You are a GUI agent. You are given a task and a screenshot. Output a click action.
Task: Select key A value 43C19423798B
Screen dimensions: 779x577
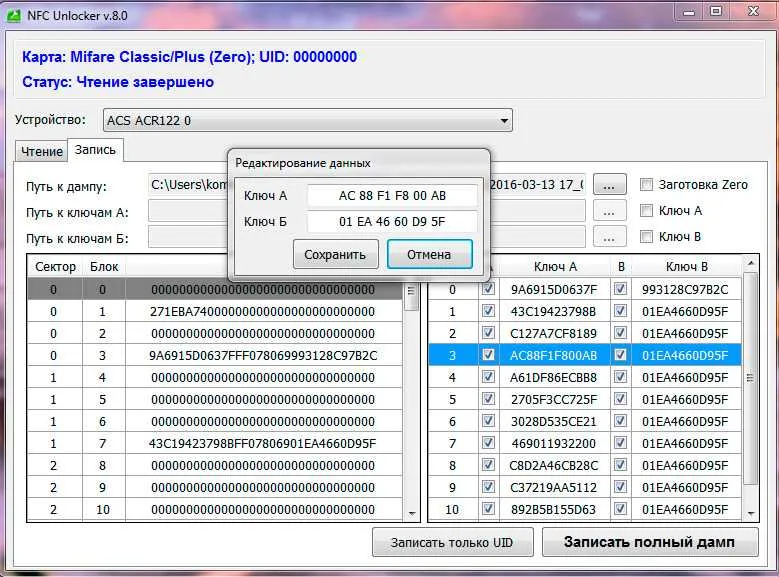[554, 312]
